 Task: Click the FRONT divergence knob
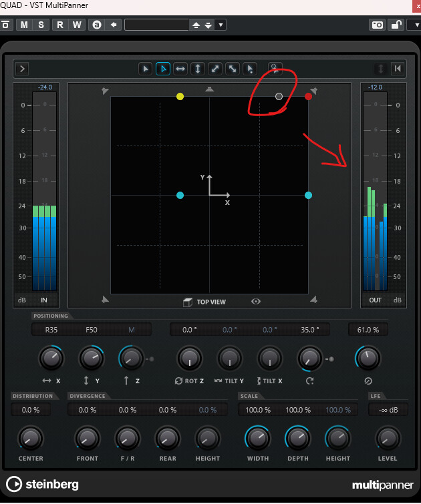coord(88,439)
